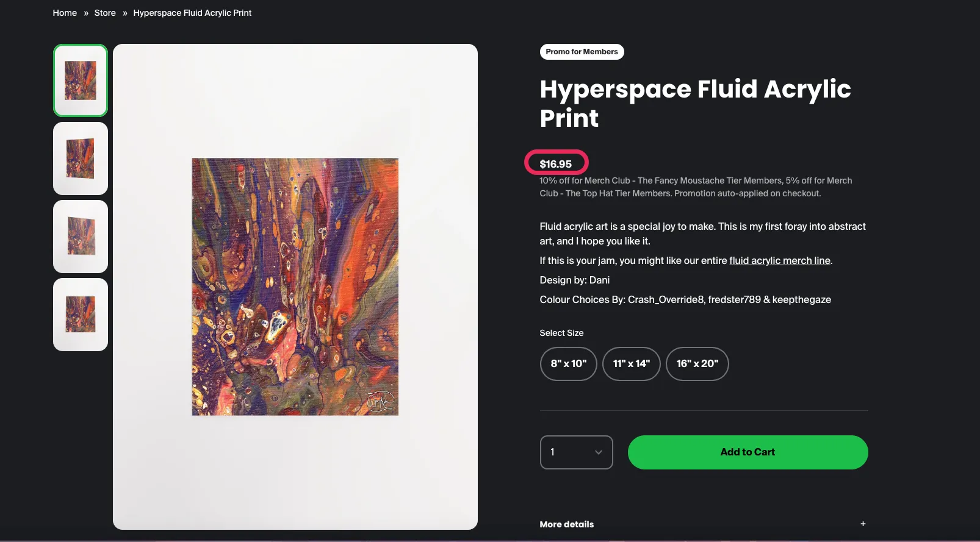Select the 16" x 20" size option
980x542 pixels.
click(697, 364)
